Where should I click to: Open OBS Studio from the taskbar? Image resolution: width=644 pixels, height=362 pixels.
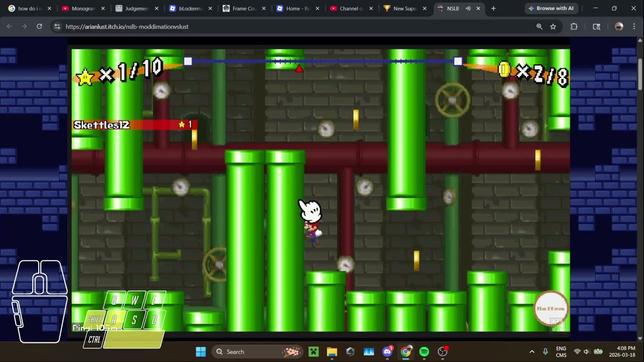[x=443, y=351]
